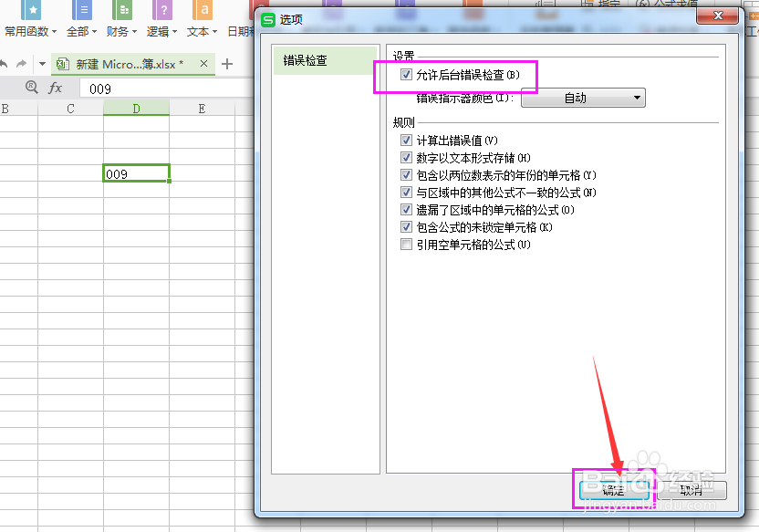Select cell D2 containing 009

(x=136, y=172)
